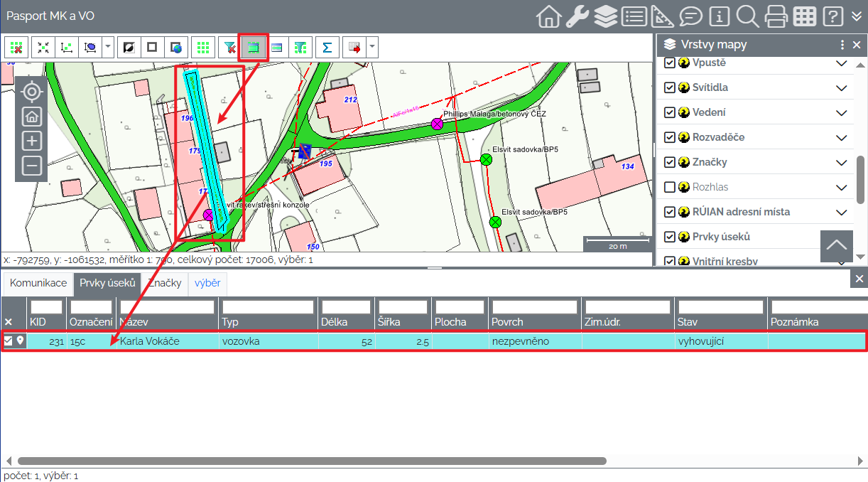Expand the Vedení layer chevron
Viewport: 868px width, 482px height.
(842, 112)
